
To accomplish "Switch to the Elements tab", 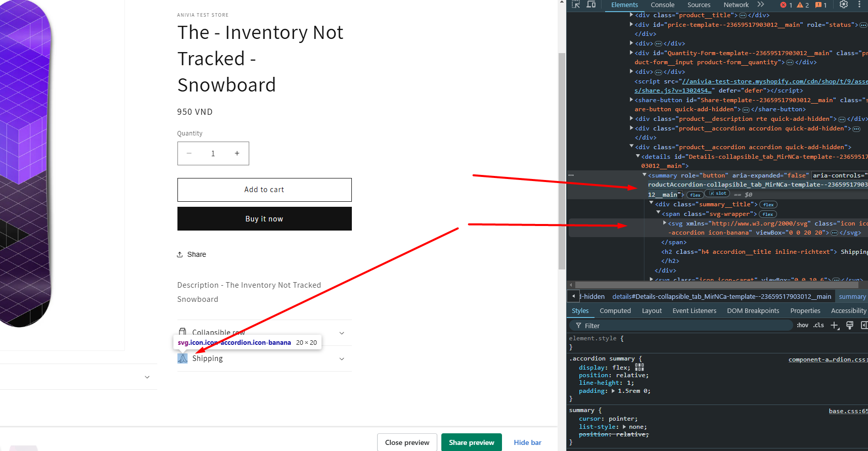I will [x=624, y=5].
